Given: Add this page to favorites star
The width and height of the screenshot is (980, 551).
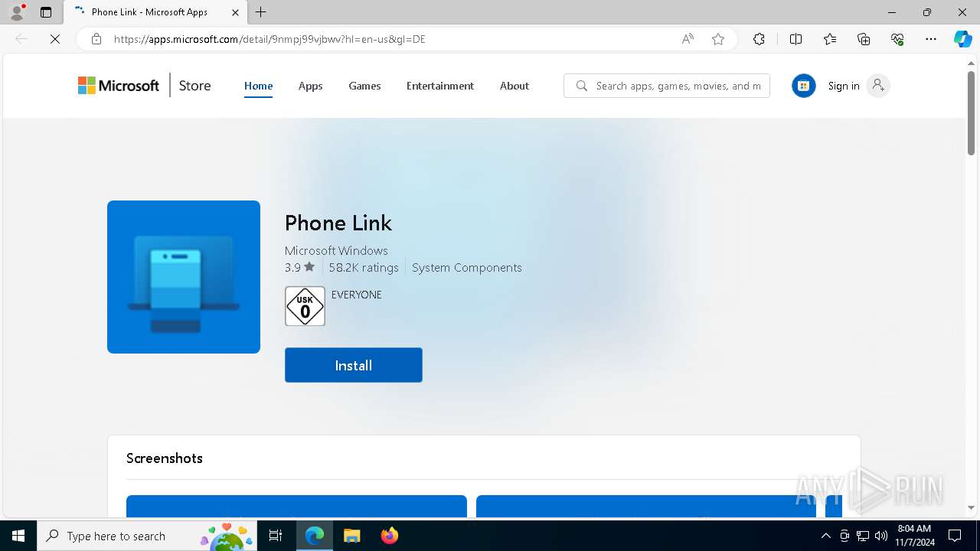Looking at the screenshot, I should pyautogui.click(x=718, y=39).
